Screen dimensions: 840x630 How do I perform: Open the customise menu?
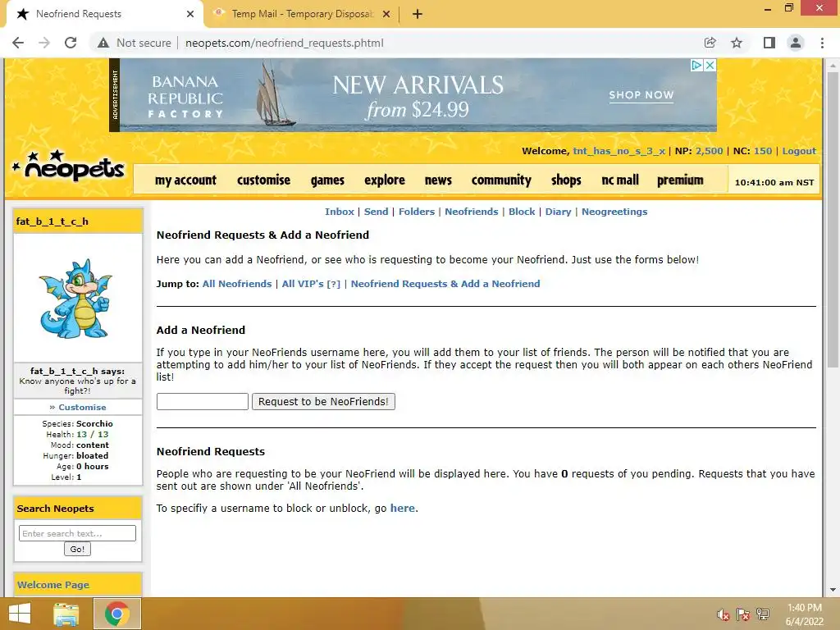point(263,180)
